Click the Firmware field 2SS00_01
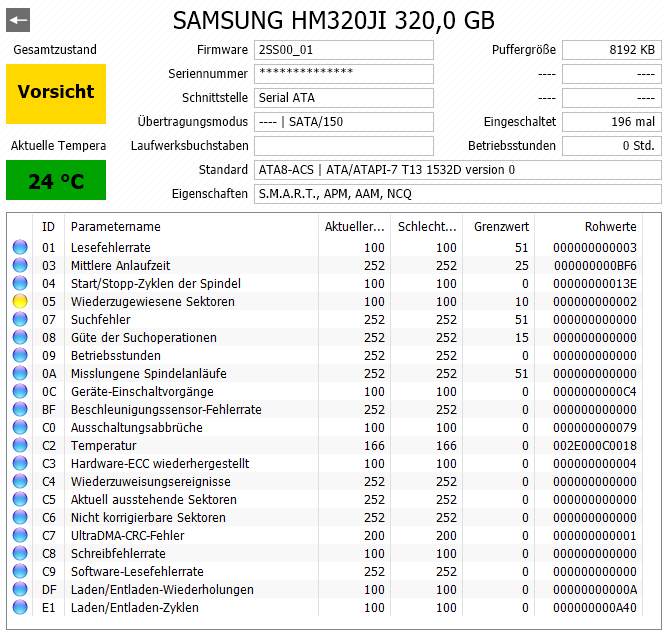665x631 pixels. (344, 50)
